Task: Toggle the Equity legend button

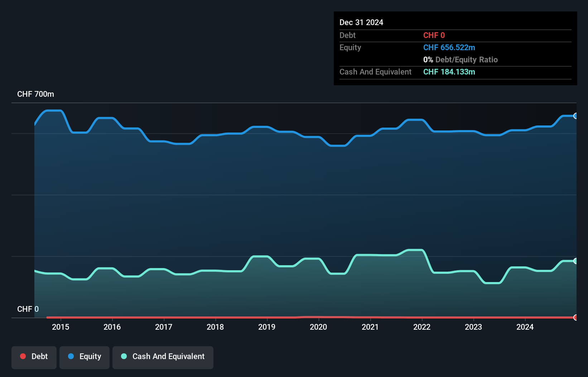Action: coord(85,357)
